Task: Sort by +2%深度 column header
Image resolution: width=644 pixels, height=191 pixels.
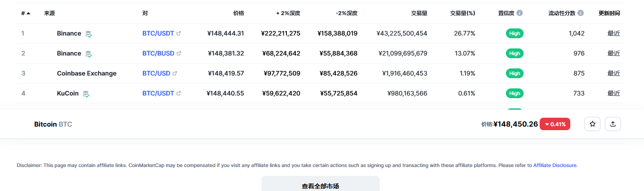Action: [x=288, y=13]
